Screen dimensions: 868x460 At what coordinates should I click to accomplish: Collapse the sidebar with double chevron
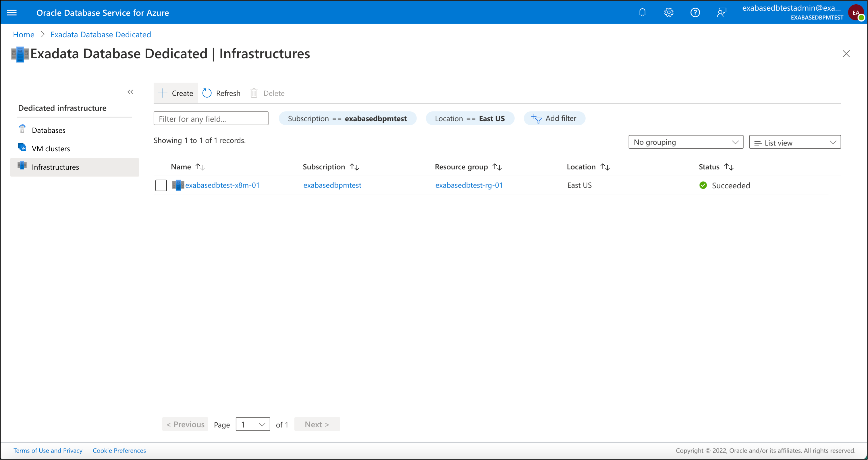[x=130, y=92]
